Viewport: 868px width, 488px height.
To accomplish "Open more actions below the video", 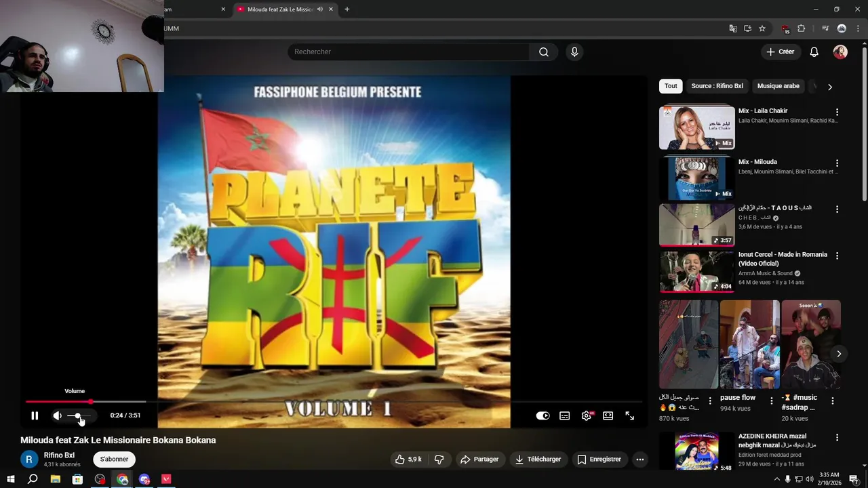I will (639, 459).
